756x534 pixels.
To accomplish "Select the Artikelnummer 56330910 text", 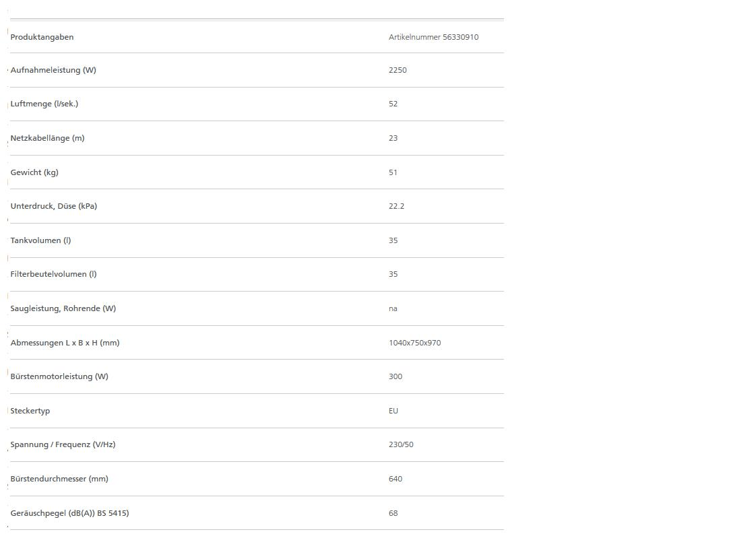I will click(x=433, y=37).
